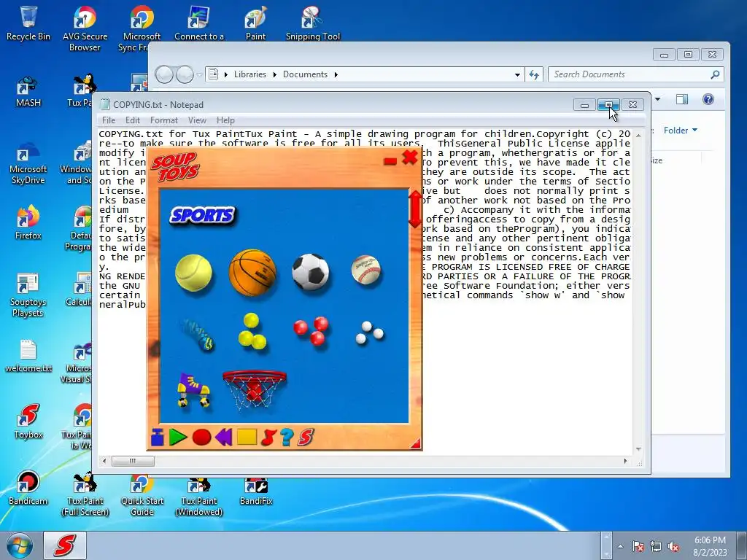Click the blue weight icon in Soup Toys
747x560 pixels.
click(x=158, y=437)
